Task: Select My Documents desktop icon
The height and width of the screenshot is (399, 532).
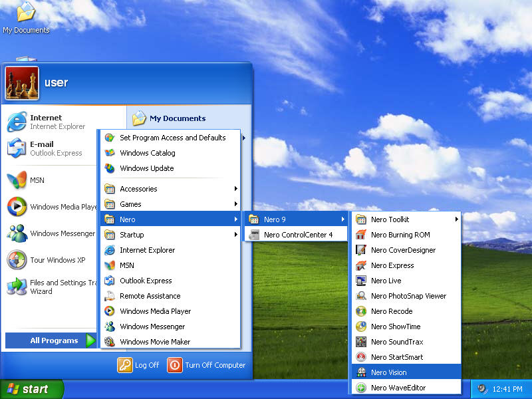Action: click(x=26, y=18)
